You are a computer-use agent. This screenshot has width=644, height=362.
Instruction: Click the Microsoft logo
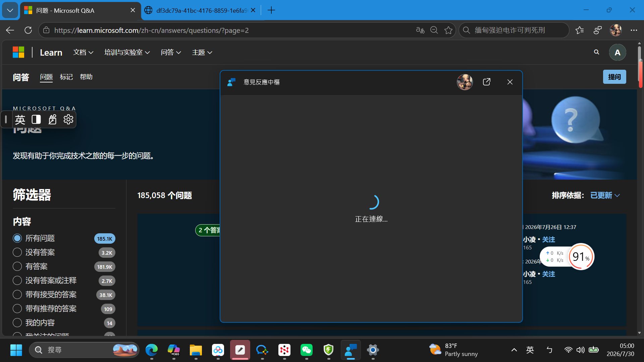coord(18,52)
